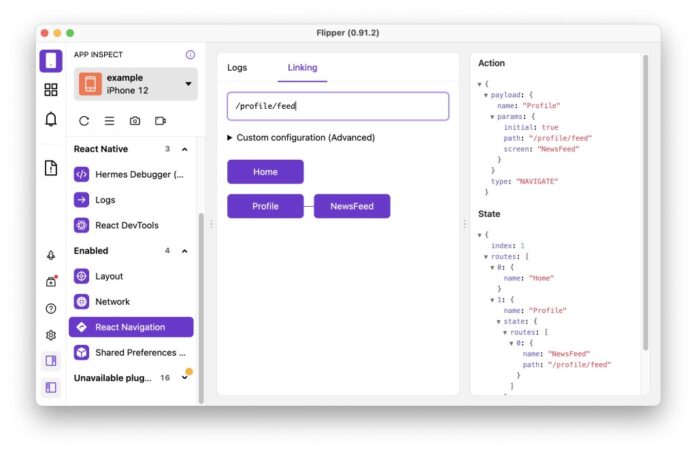The image size is (696, 453).
Task: Click the Network globe icon
Action: 81,302
